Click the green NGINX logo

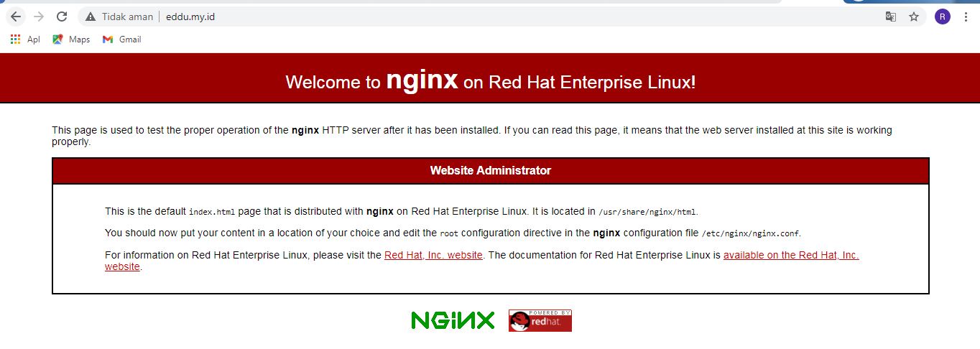click(x=453, y=320)
